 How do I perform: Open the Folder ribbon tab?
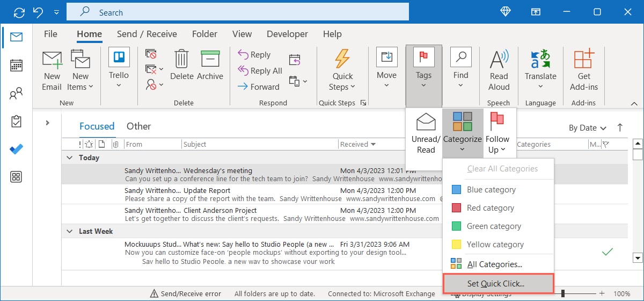point(204,34)
